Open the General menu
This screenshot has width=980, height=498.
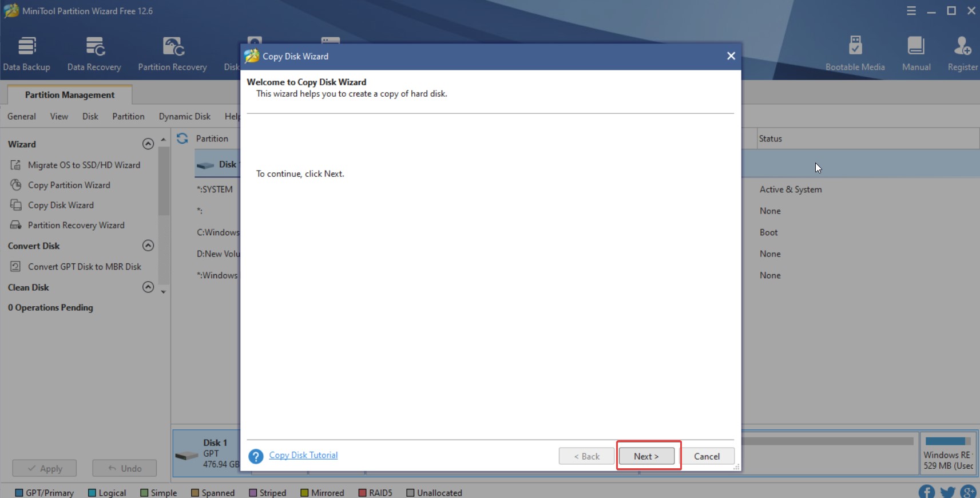[22, 116]
